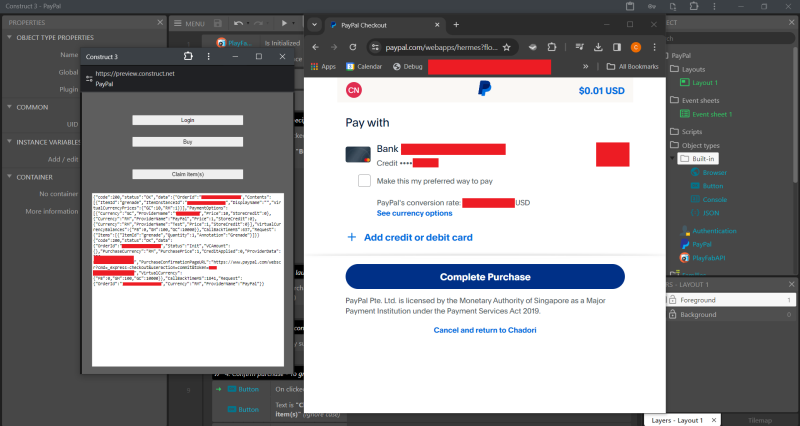Open preview dropdown arrow next to play
The height and width of the screenshot is (426, 800).
point(294,23)
